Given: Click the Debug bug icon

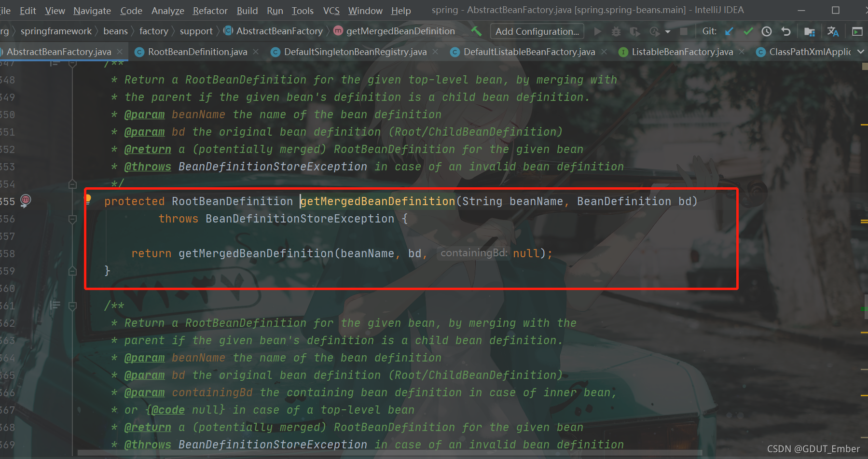Looking at the screenshot, I should pos(616,31).
